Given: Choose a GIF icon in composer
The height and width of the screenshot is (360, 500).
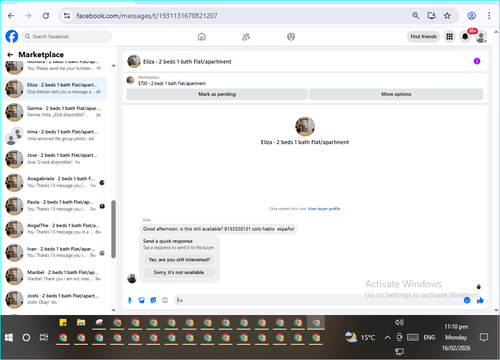Looking at the screenshot, I should [165, 300].
